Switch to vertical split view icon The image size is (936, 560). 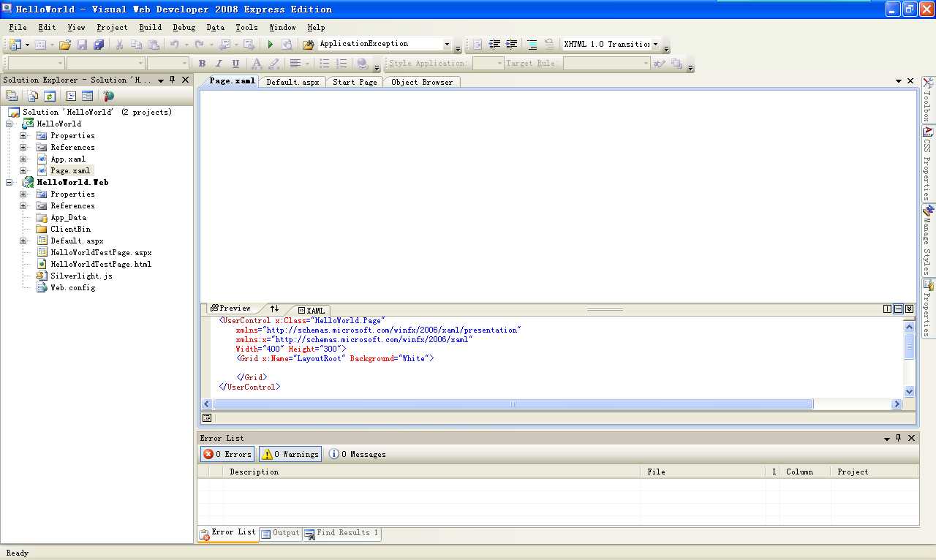coord(887,309)
